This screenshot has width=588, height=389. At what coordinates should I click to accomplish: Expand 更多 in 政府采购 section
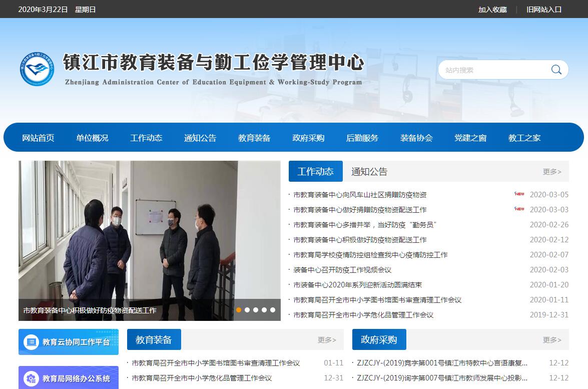(x=551, y=340)
